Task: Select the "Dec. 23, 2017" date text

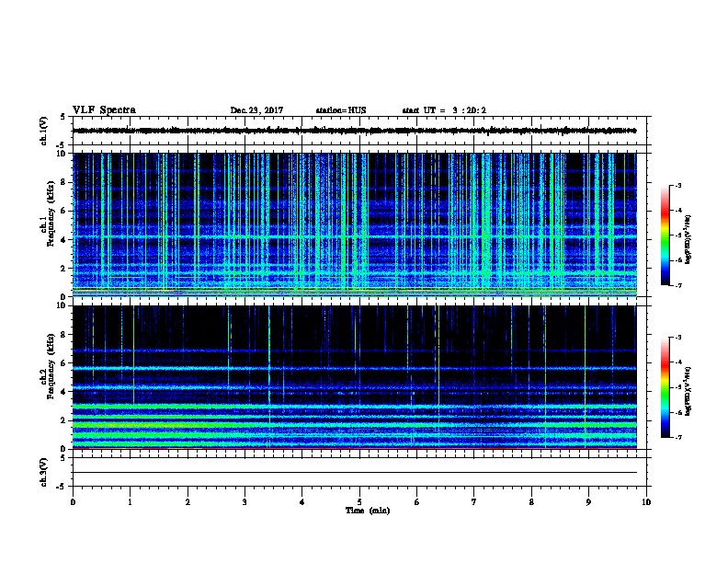Action: click(256, 110)
